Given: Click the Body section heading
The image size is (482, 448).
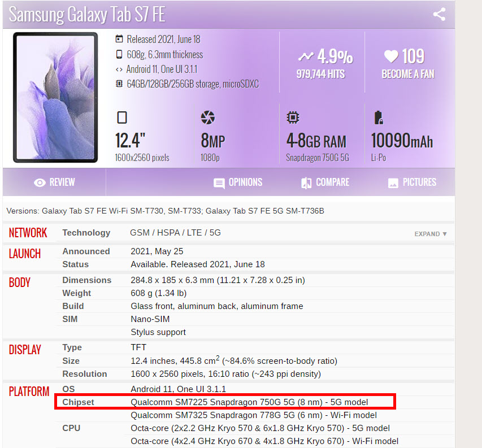Looking at the screenshot, I should pos(20,282).
